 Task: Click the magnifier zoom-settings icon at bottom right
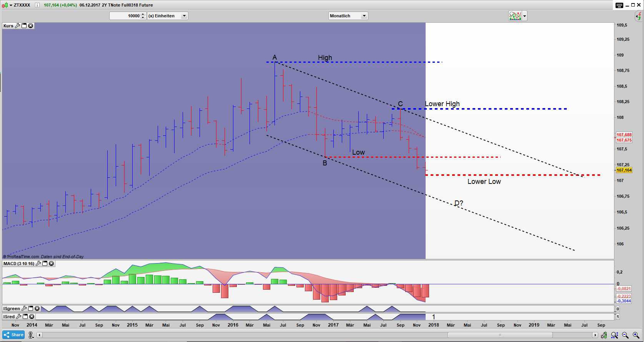click(x=614, y=335)
